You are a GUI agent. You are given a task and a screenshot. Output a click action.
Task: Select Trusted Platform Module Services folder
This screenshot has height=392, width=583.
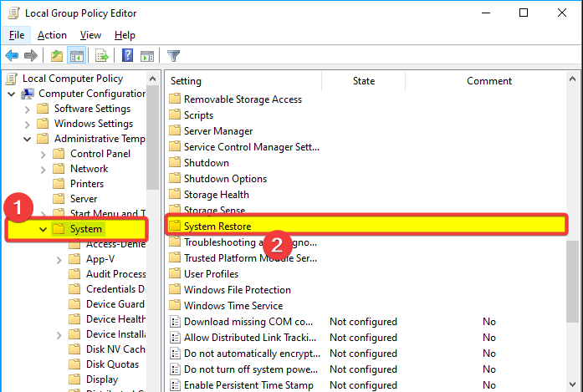[x=251, y=258]
